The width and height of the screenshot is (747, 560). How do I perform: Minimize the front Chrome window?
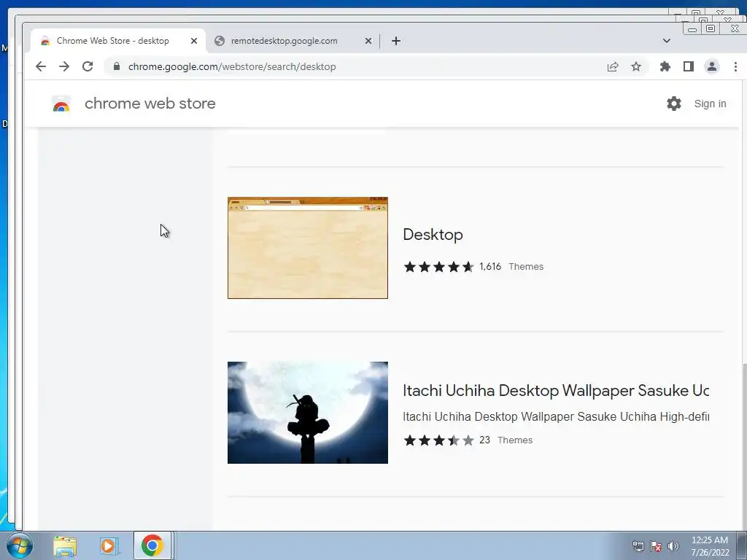click(x=692, y=29)
